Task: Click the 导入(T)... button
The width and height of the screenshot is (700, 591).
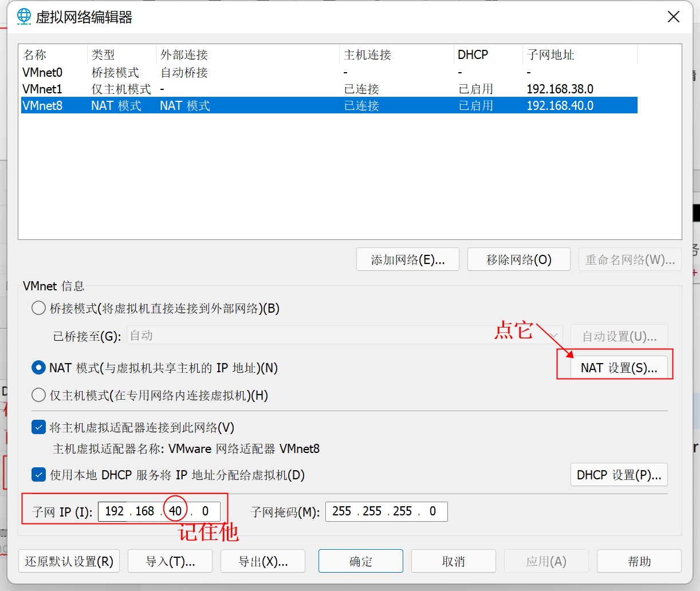Action: tap(170, 561)
